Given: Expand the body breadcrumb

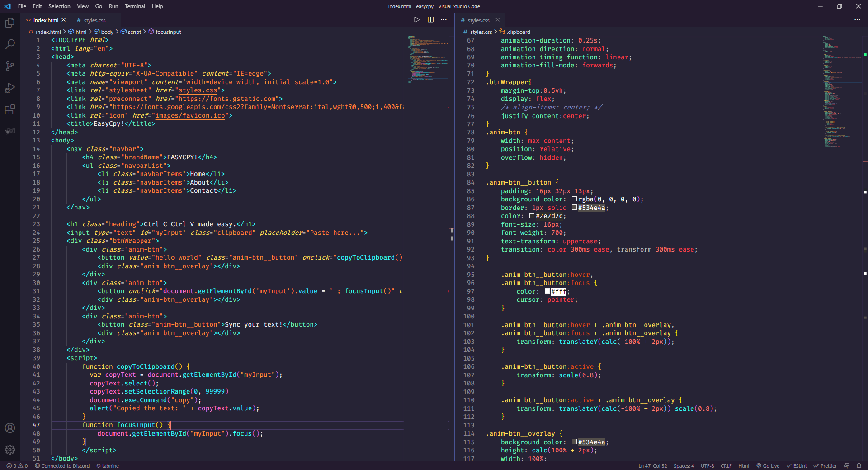Looking at the screenshot, I should (x=107, y=32).
